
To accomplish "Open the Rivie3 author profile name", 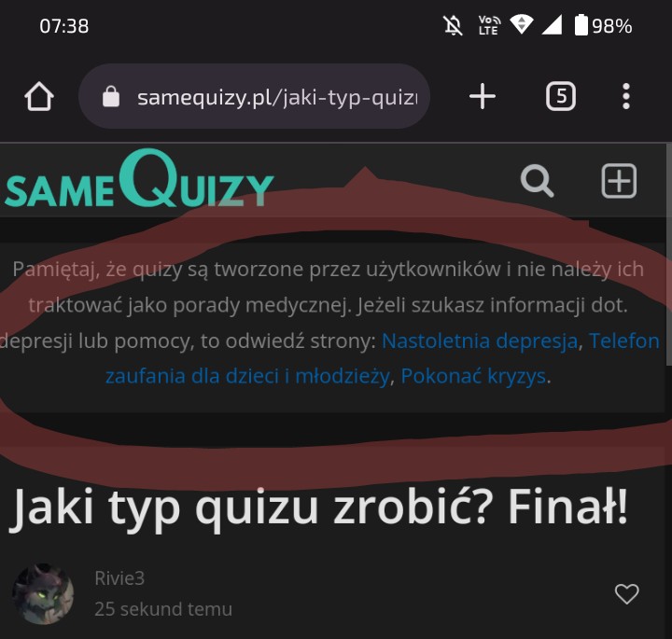I will [x=119, y=578].
